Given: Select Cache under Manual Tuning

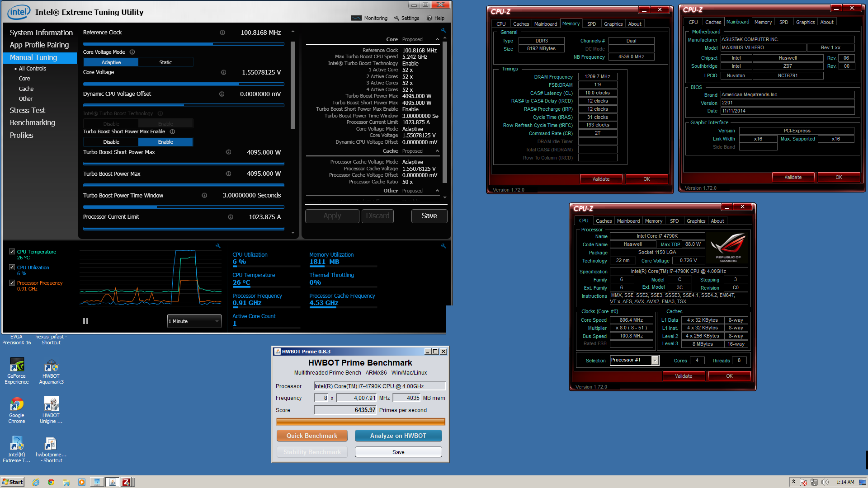Looking at the screenshot, I should [x=26, y=89].
